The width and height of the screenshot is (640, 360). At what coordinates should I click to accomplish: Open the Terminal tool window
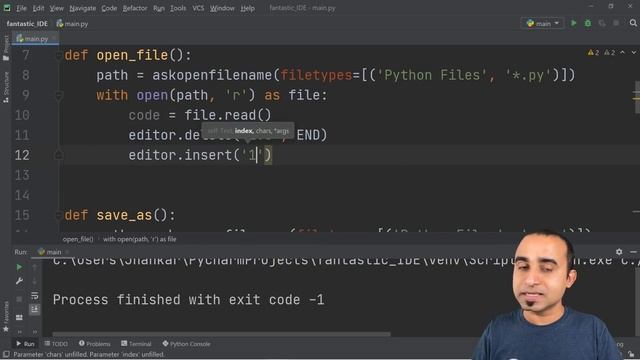(136, 344)
